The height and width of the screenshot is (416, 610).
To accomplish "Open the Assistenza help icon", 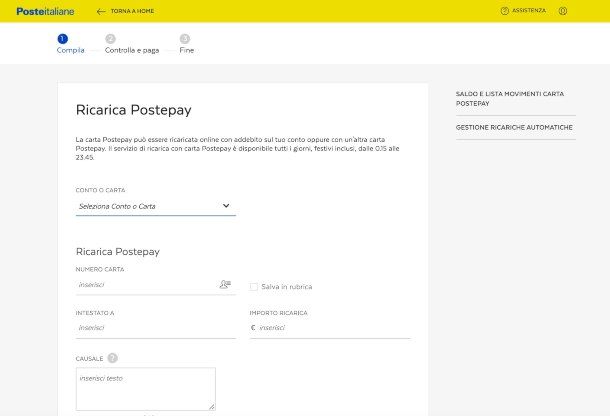I will coord(505,11).
